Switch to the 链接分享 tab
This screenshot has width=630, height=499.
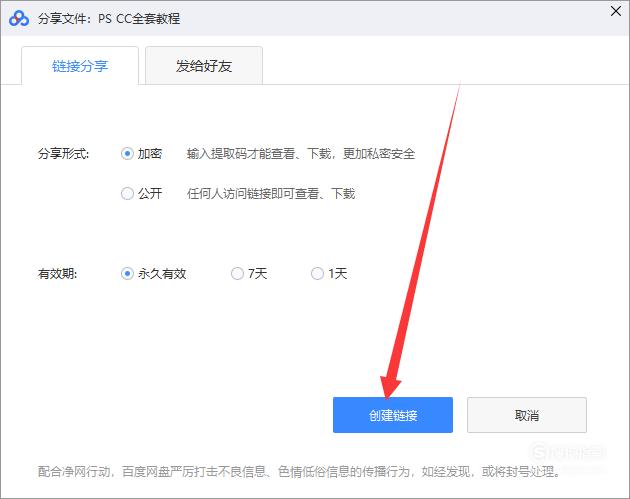click(x=80, y=65)
